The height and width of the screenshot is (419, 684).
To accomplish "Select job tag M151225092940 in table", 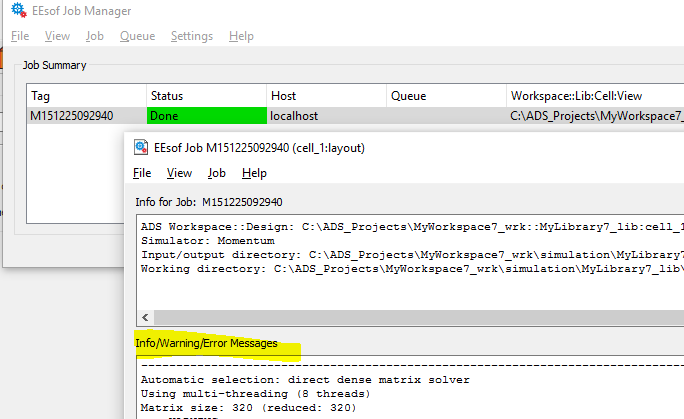I will 86,116.
